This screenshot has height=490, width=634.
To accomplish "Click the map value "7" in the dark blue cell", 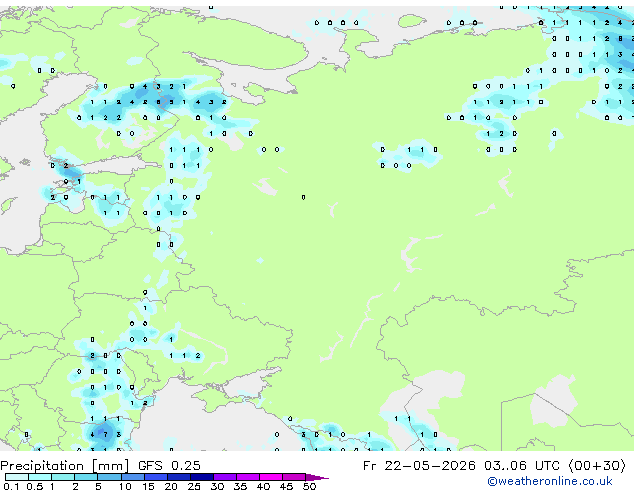I will tap(106, 435).
